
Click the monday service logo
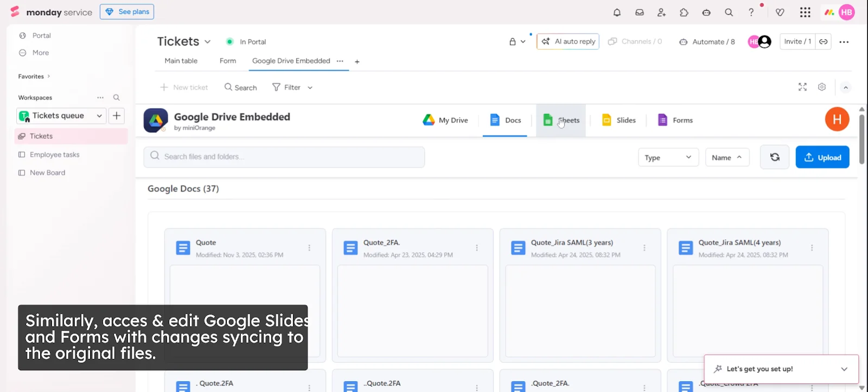pyautogui.click(x=52, y=12)
